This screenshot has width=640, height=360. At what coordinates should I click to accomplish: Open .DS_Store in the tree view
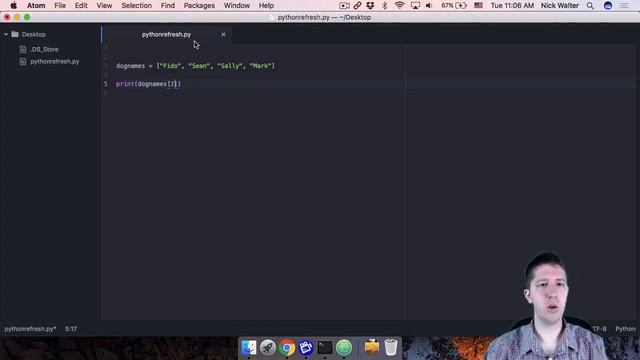click(44, 49)
